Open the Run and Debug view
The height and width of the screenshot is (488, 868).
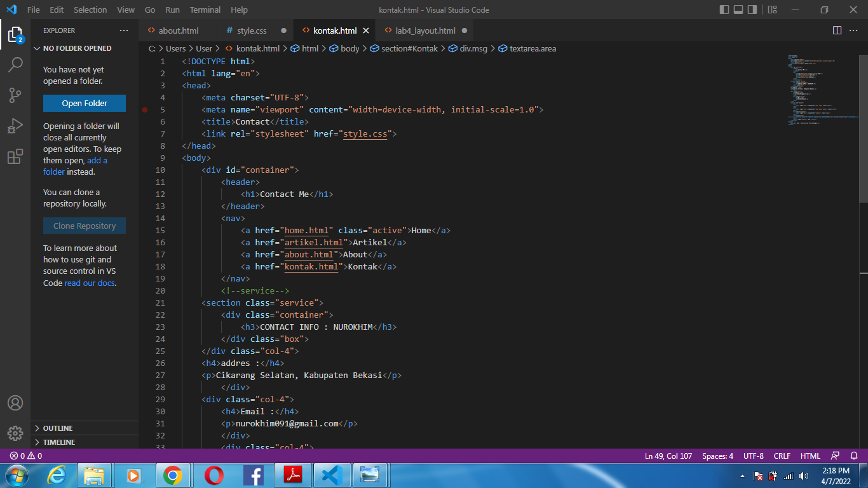tap(15, 125)
